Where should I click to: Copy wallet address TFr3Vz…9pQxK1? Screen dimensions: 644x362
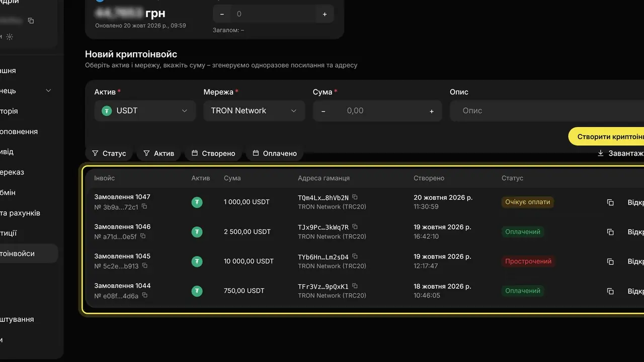(x=355, y=286)
